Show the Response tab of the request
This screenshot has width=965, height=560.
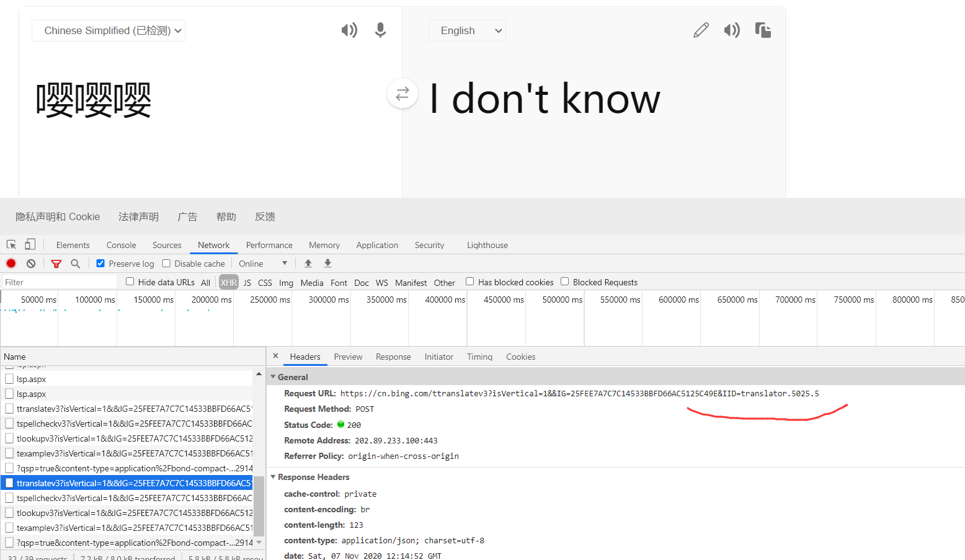pos(393,357)
